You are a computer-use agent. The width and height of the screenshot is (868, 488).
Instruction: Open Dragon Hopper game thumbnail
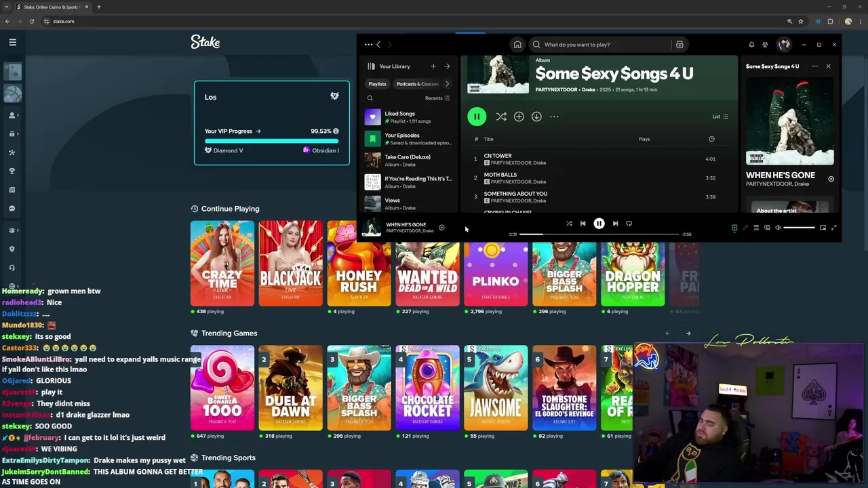click(x=633, y=274)
